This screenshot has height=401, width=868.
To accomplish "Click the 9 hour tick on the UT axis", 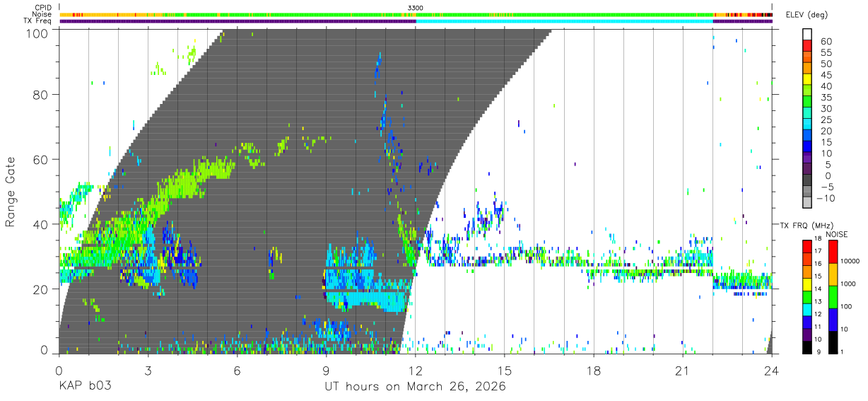I will (326, 371).
